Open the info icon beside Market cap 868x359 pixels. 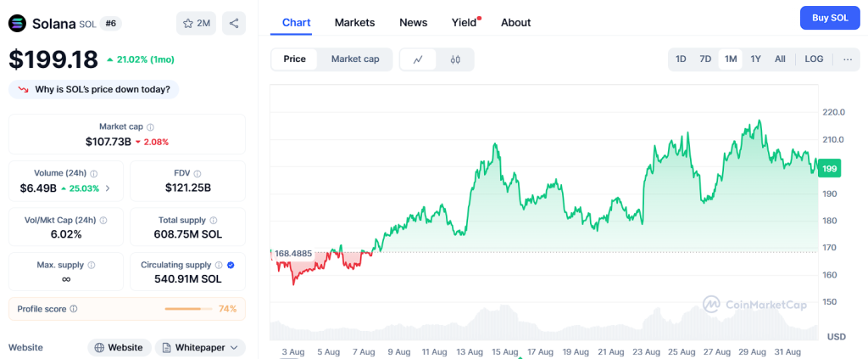pos(151,126)
